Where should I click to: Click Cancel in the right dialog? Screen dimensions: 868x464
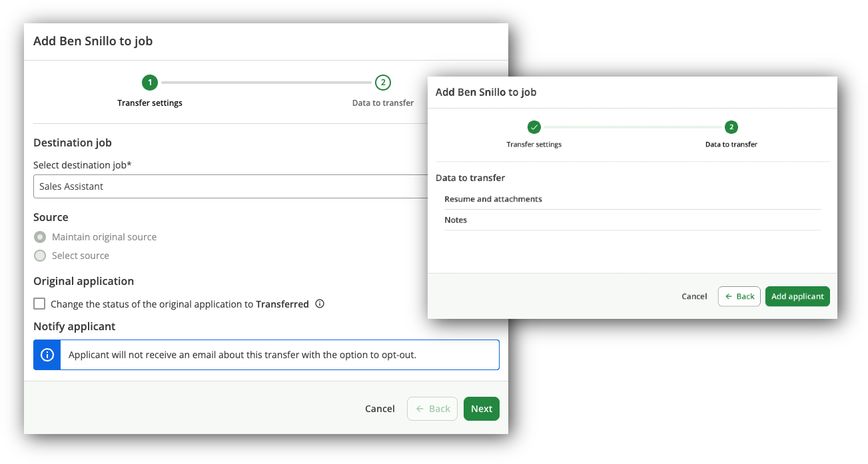694,296
